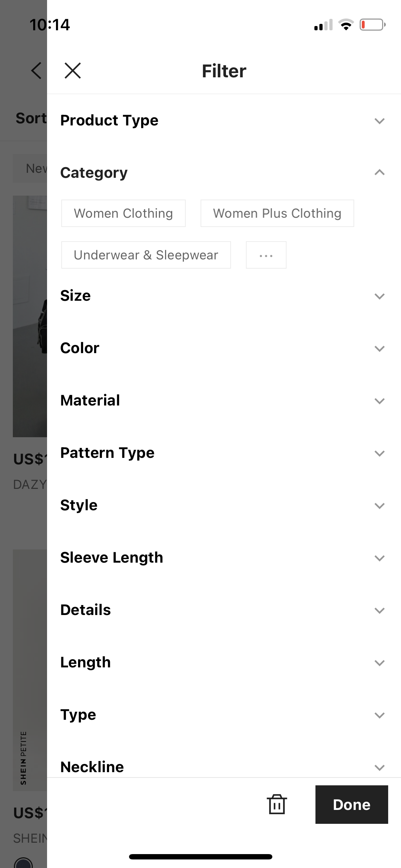Select Underwear & Sleepwear category chip

coord(146,255)
